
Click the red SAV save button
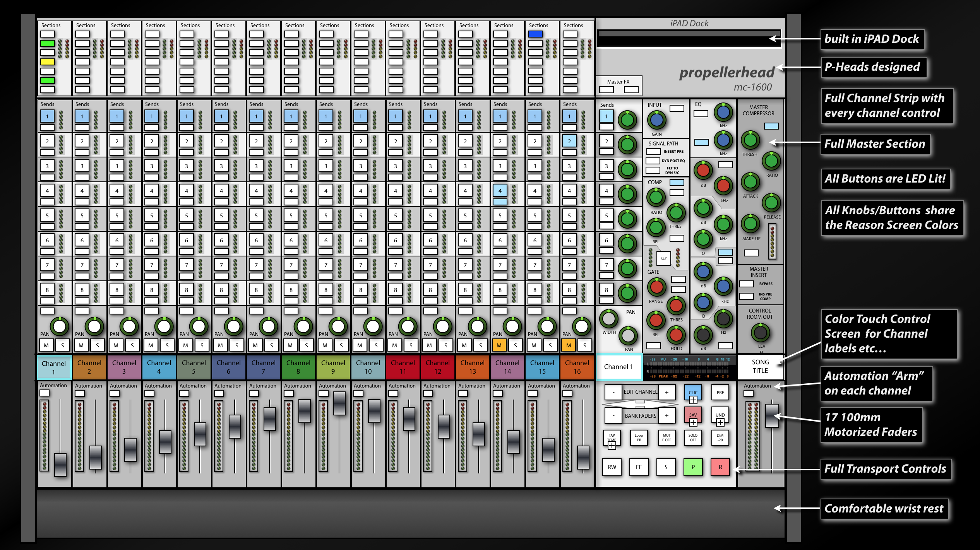(693, 415)
